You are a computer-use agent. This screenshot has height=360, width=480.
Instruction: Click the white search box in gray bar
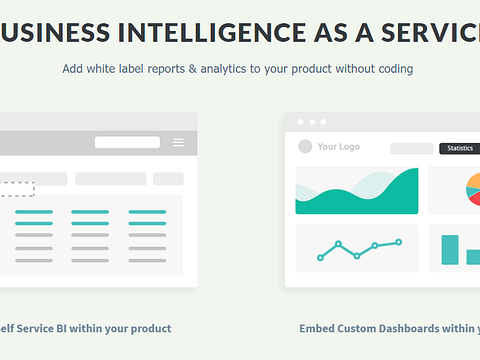click(127, 142)
